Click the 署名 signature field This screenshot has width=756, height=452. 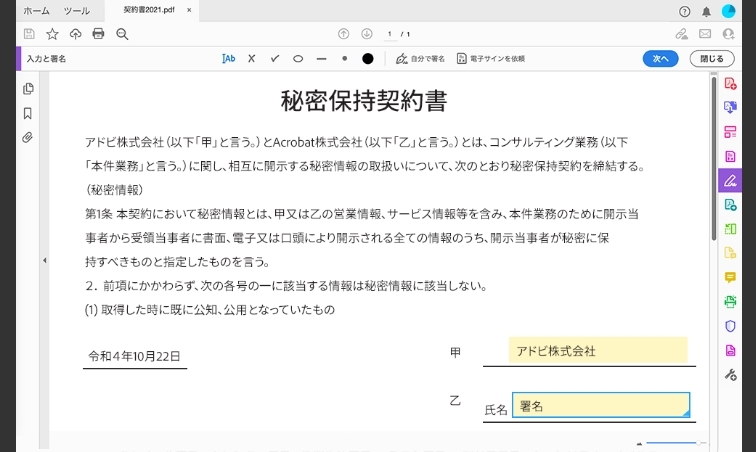click(601, 405)
